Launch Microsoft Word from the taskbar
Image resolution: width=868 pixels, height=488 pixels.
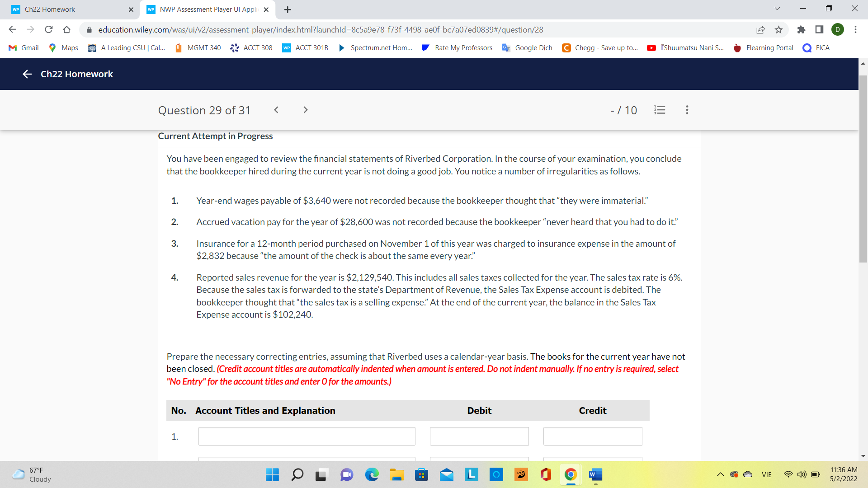595,474
